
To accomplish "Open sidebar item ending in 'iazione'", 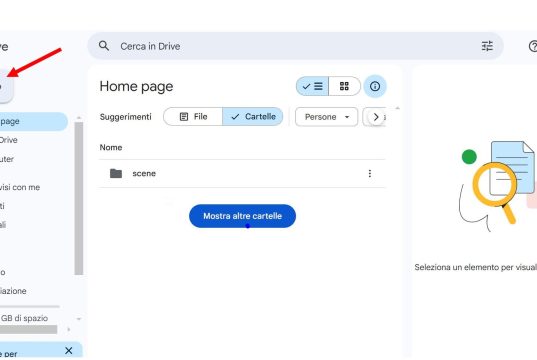I will [13, 291].
